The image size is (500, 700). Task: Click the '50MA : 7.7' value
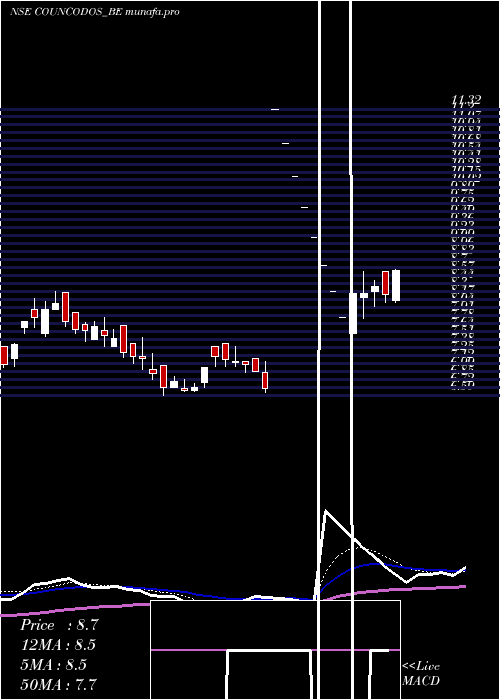coord(58,684)
